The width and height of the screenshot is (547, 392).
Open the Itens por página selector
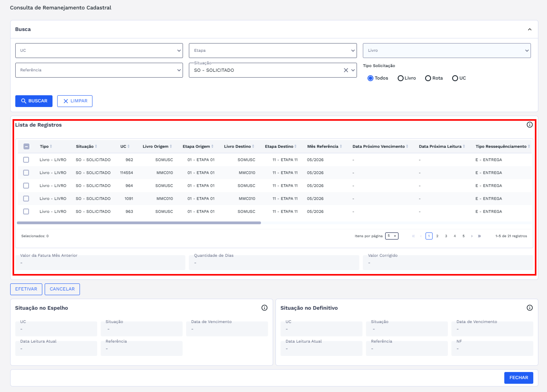pos(392,236)
